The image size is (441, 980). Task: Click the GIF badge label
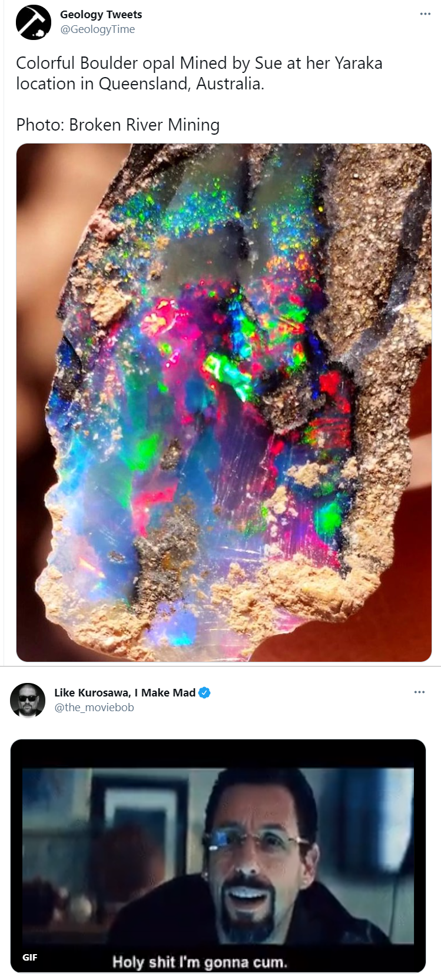pyautogui.click(x=30, y=957)
